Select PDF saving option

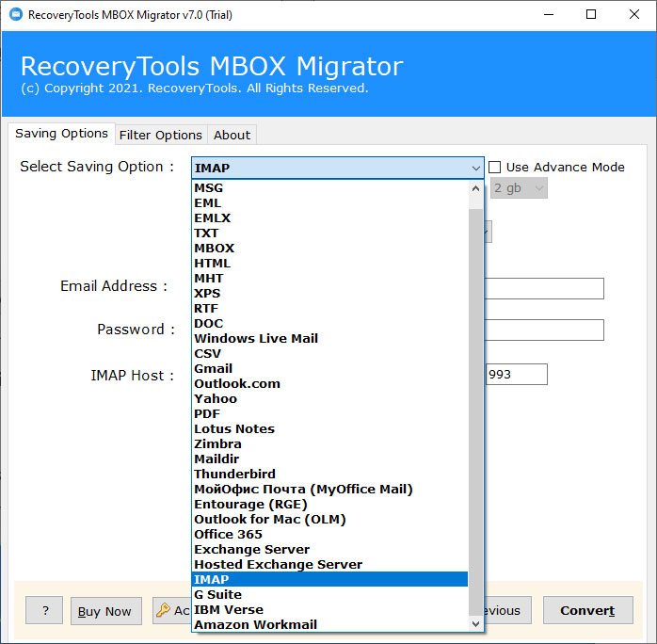pyautogui.click(x=329, y=414)
